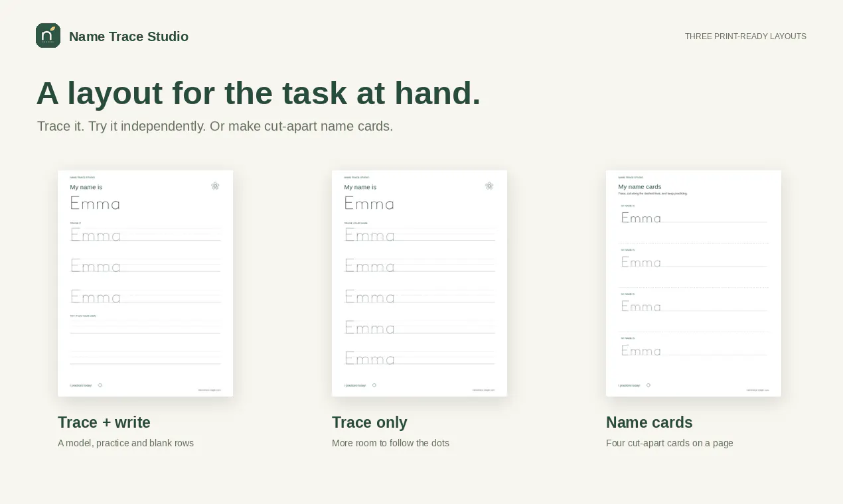Open the Trace only worksheet preview
This screenshot has height=504, width=843.
420,283
